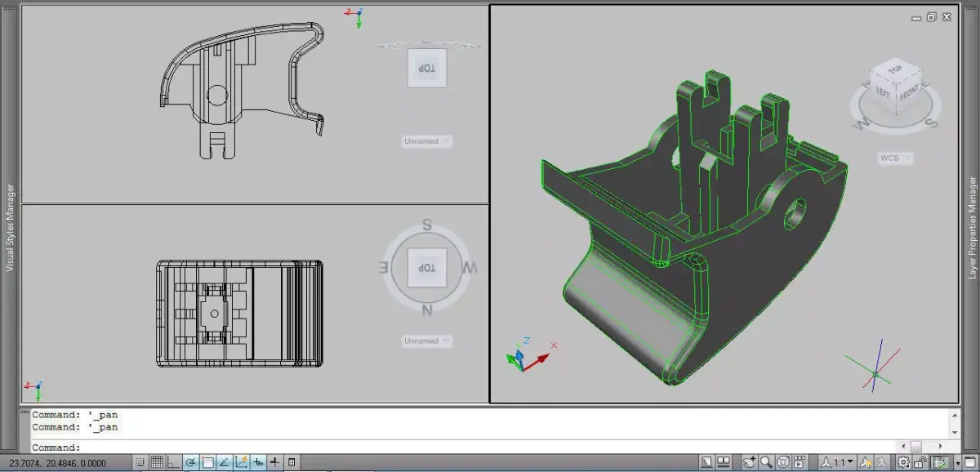The height and width of the screenshot is (472, 980).
Task: Toggle Polar Tracking on
Action: tap(190, 461)
